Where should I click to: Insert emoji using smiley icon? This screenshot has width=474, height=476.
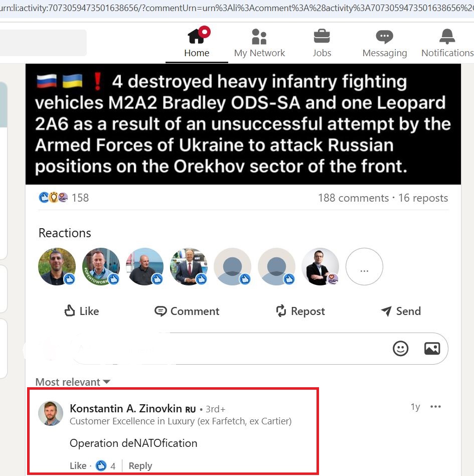tap(400, 349)
